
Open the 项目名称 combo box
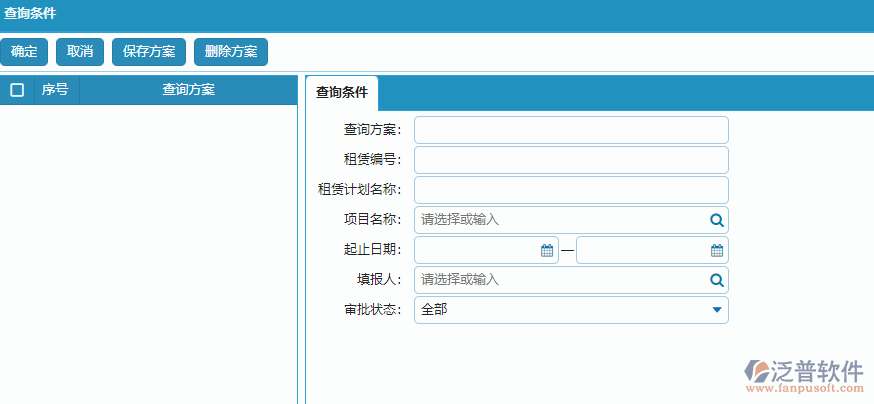(x=560, y=220)
